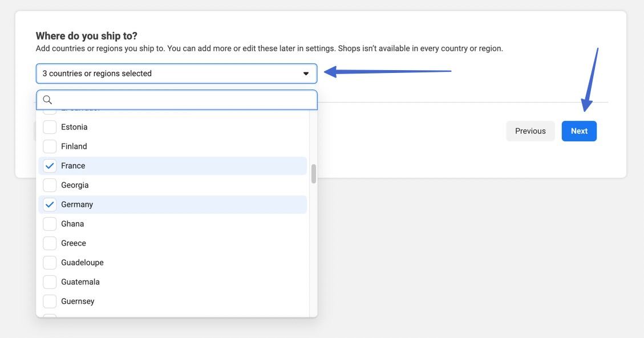Select the Estonia list item label
The height and width of the screenshot is (338, 644).
[x=74, y=127]
